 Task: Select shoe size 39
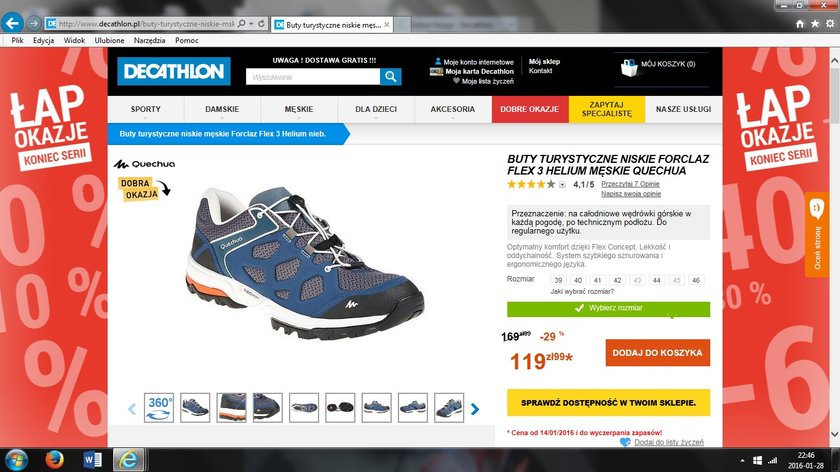pos(558,280)
